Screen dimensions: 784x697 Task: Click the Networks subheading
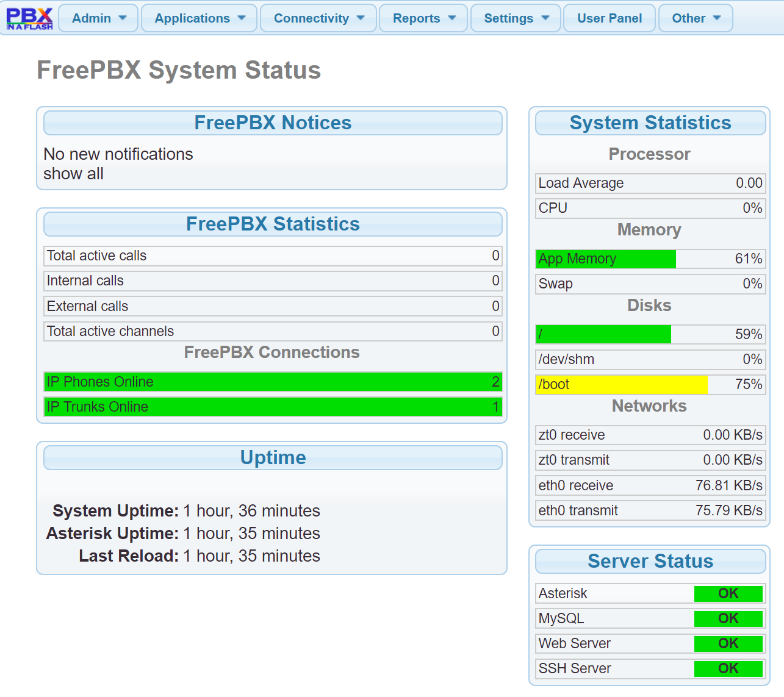(x=650, y=406)
